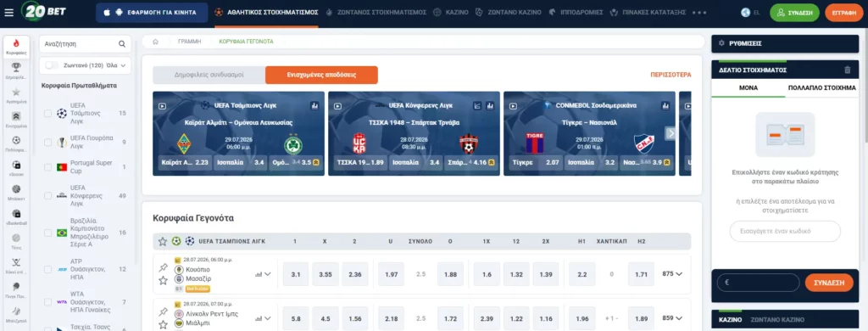Viewport: 868px width, 331px height.
Task: Click green ΣΥΝΔΕΣΗ login button in header
Action: (x=794, y=12)
